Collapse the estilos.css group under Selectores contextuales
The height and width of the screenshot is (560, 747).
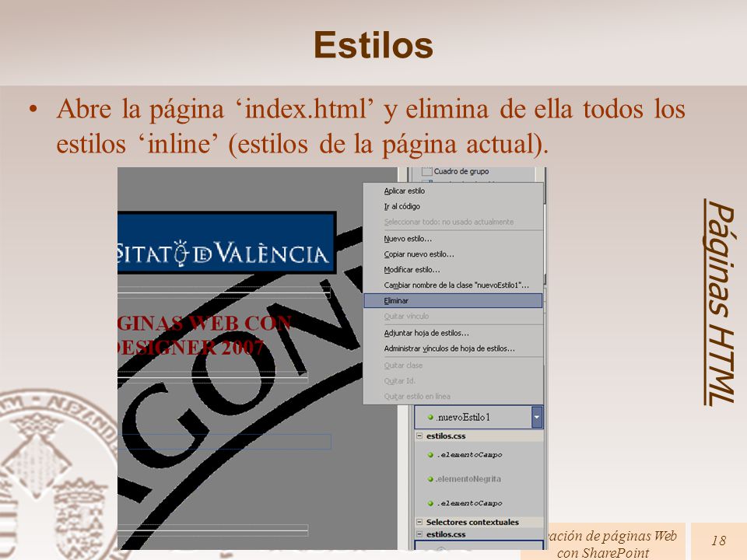(419, 534)
